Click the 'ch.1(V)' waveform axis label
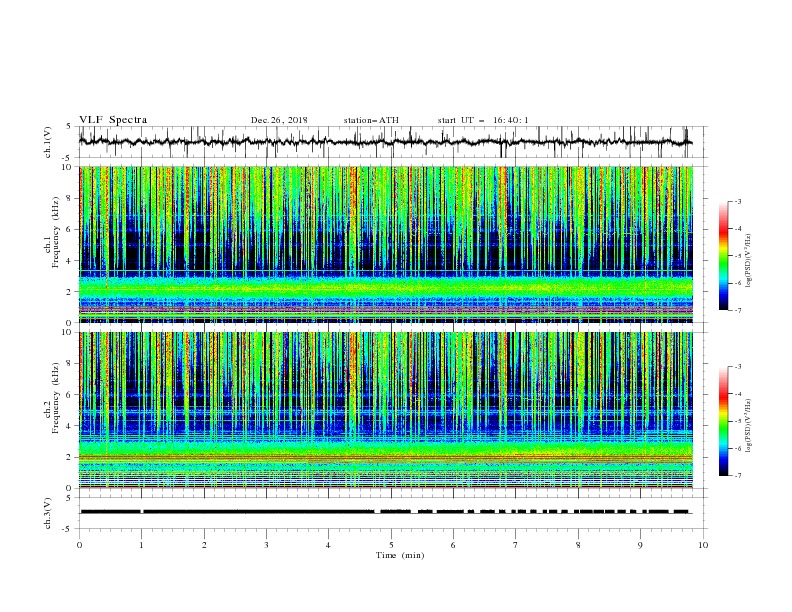Image resolution: width=792 pixels, height=612 pixels. [48, 142]
